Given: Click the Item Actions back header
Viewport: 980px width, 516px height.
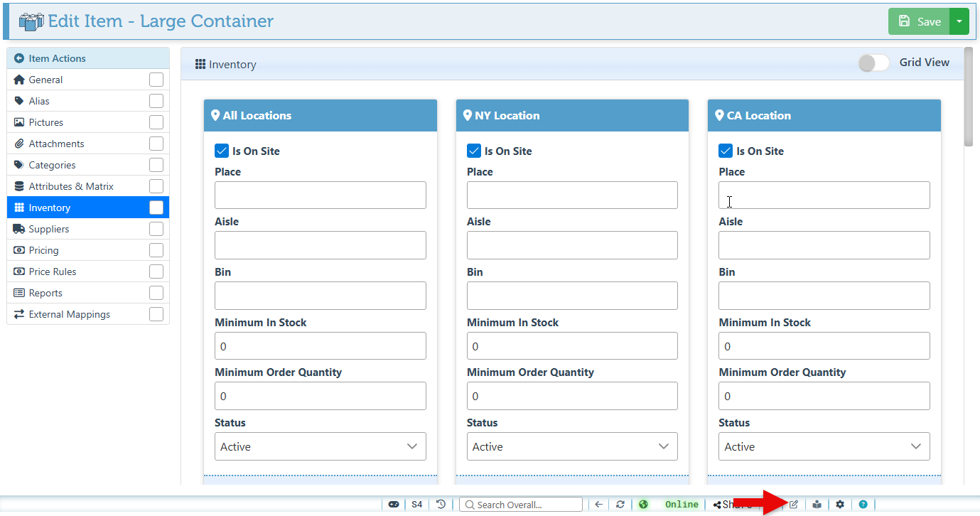Looking at the screenshot, I should click(57, 58).
